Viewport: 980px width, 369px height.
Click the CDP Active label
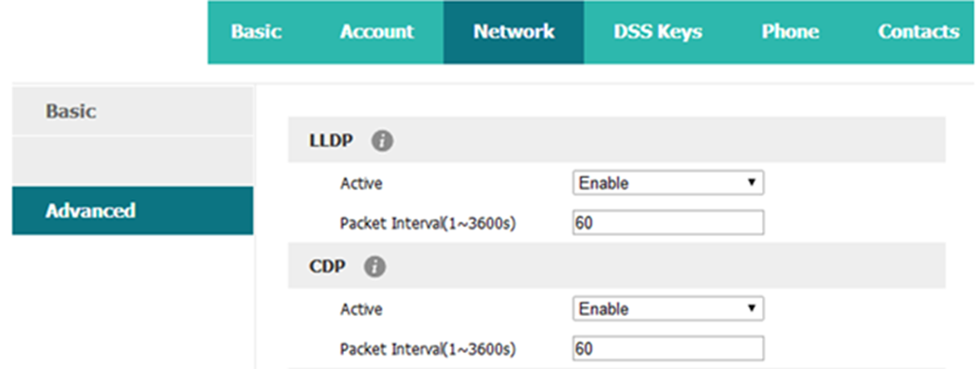(x=361, y=309)
